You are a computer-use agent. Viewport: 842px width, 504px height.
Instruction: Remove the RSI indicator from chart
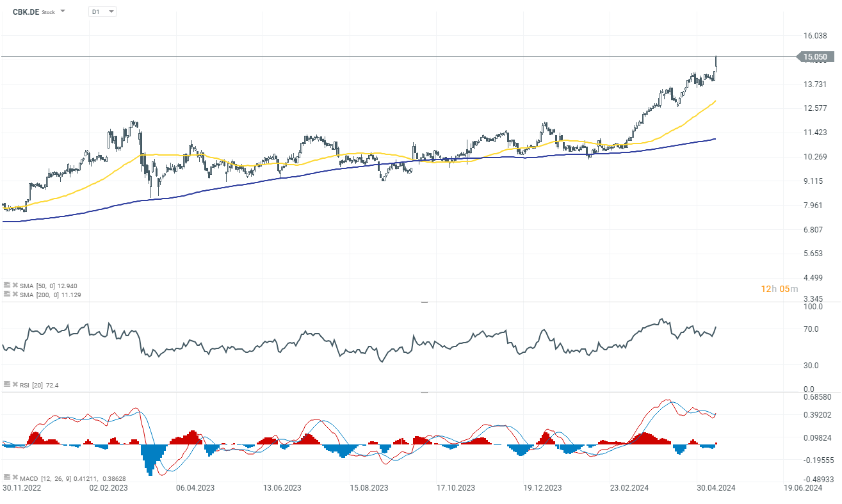click(x=14, y=384)
